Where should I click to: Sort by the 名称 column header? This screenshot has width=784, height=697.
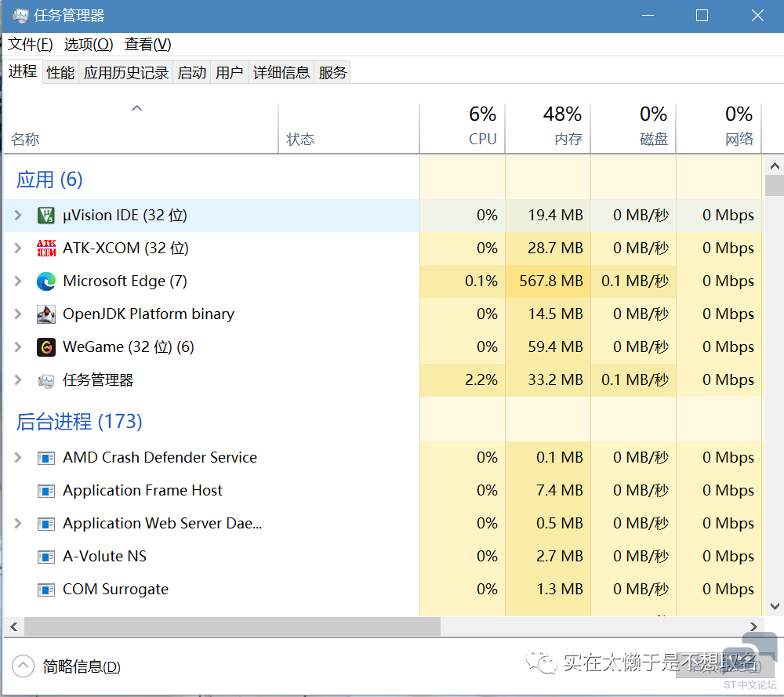point(140,128)
